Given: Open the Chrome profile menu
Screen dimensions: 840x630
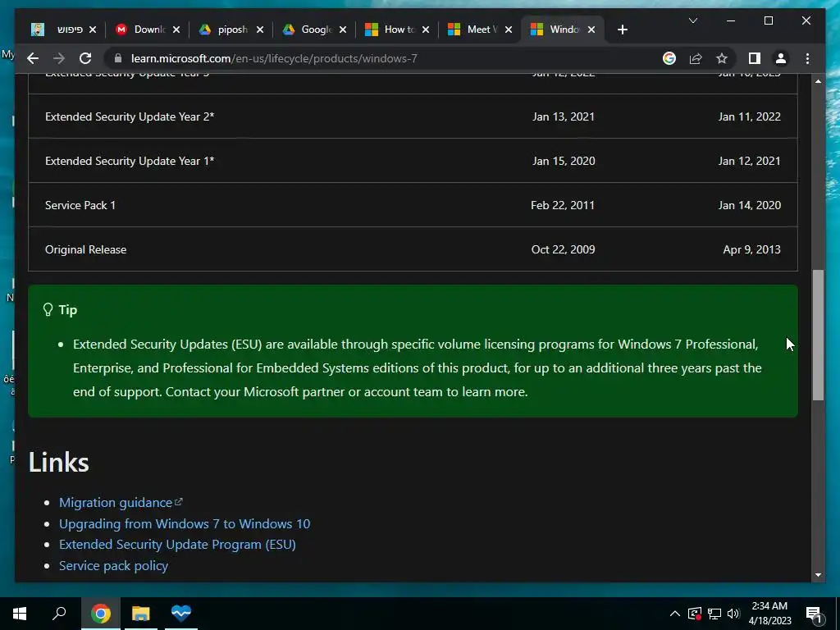Looking at the screenshot, I should (781, 58).
